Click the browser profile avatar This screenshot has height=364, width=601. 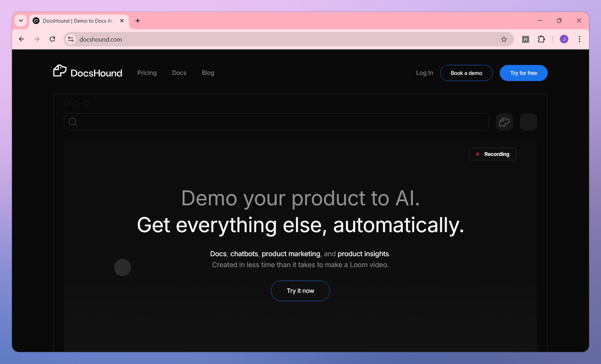point(563,39)
